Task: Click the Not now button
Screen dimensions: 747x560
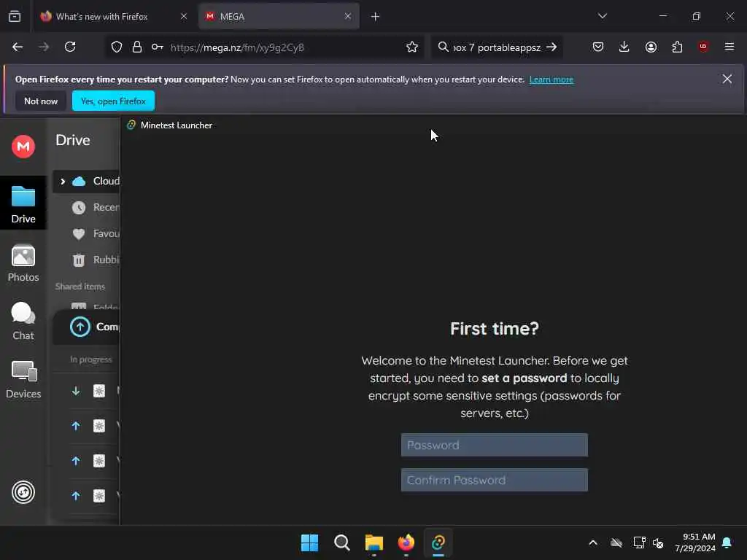Action: coord(41,101)
